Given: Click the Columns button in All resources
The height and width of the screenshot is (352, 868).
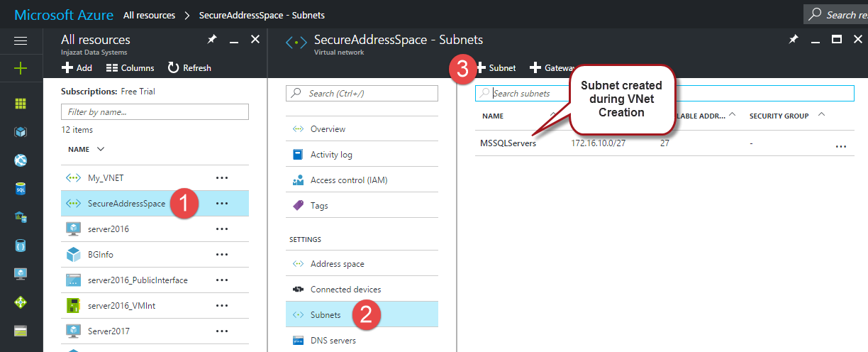Looking at the screenshot, I should (x=130, y=68).
